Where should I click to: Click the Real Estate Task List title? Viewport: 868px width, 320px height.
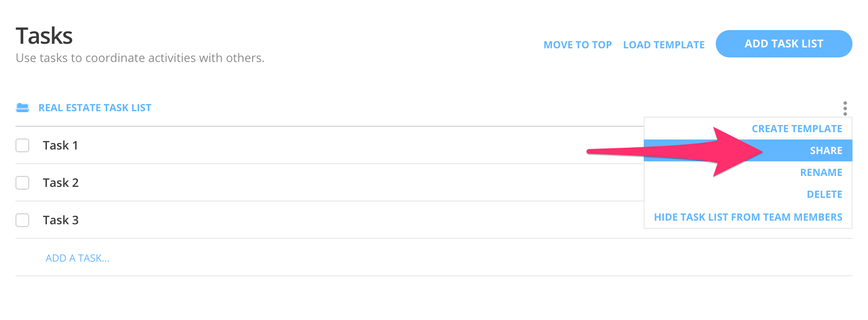(x=95, y=108)
